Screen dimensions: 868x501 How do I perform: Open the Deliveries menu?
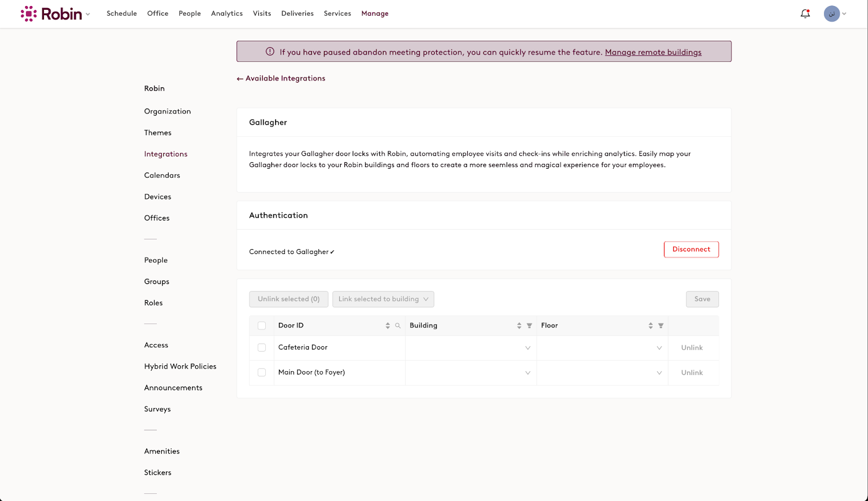click(297, 14)
